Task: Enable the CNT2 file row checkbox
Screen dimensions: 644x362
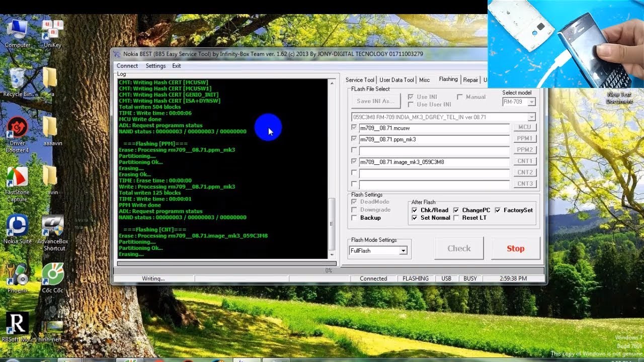Action: point(354,172)
